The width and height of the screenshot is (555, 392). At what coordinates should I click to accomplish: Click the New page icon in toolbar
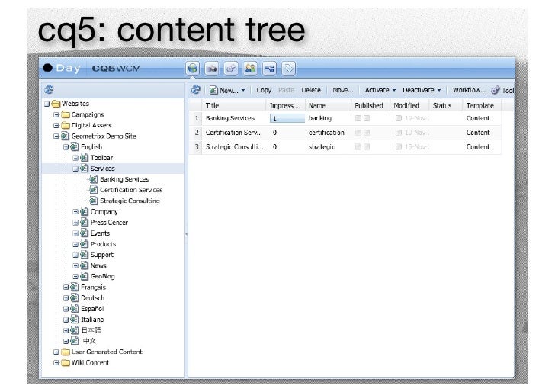point(213,90)
